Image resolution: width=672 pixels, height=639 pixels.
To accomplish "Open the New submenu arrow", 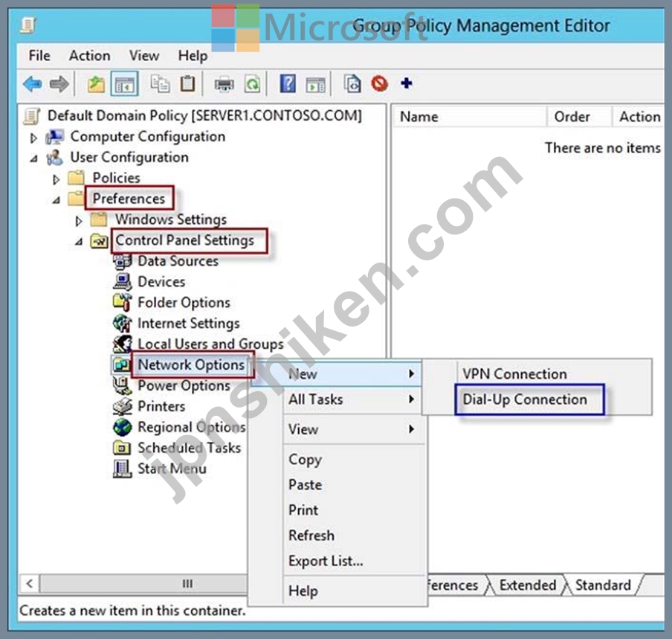I will (411, 373).
